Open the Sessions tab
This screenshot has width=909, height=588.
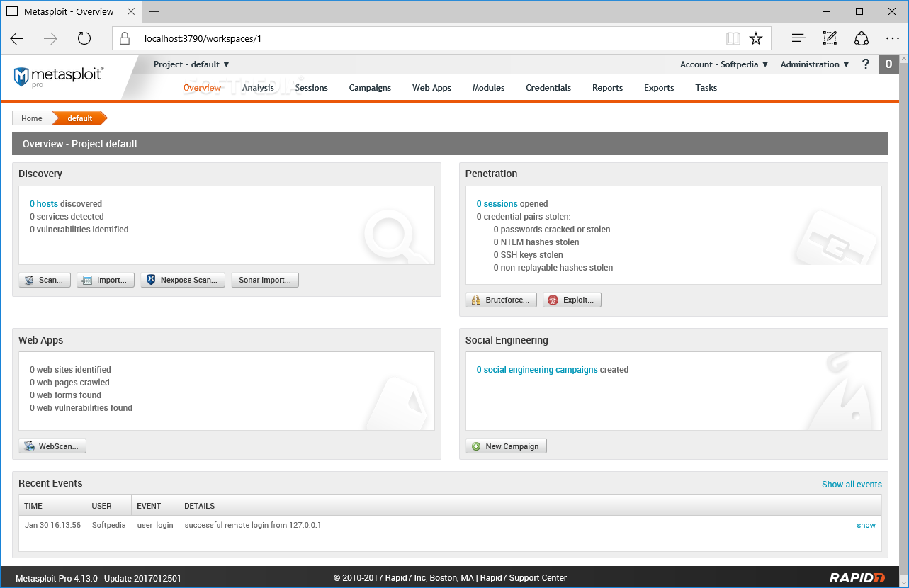click(312, 88)
